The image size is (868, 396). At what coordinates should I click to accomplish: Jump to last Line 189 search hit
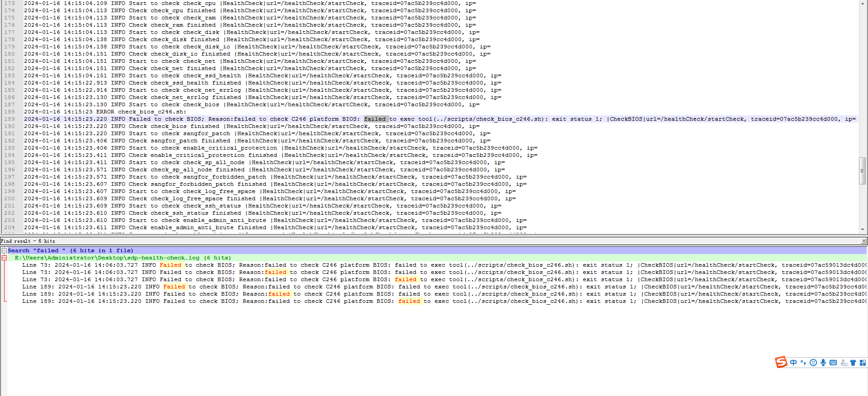[271, 301]
